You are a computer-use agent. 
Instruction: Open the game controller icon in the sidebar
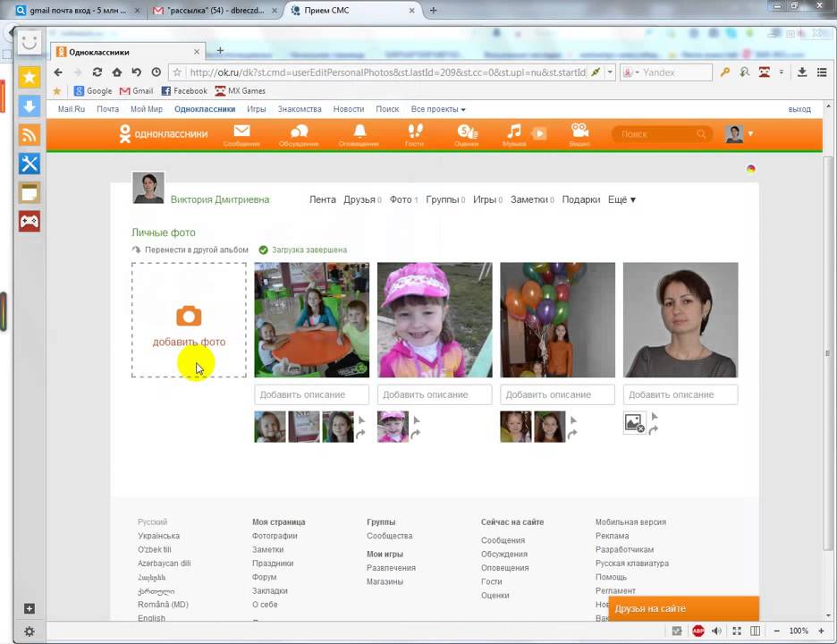point(30,221)
